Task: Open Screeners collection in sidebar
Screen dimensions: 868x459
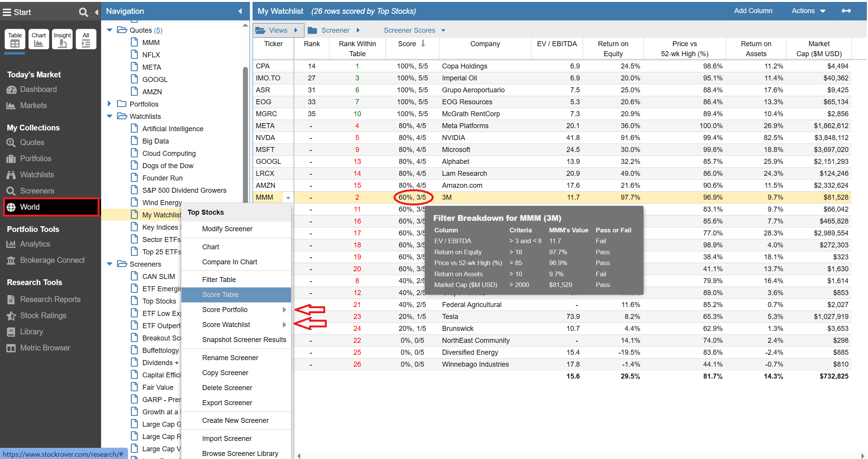Action: (30, 191)
